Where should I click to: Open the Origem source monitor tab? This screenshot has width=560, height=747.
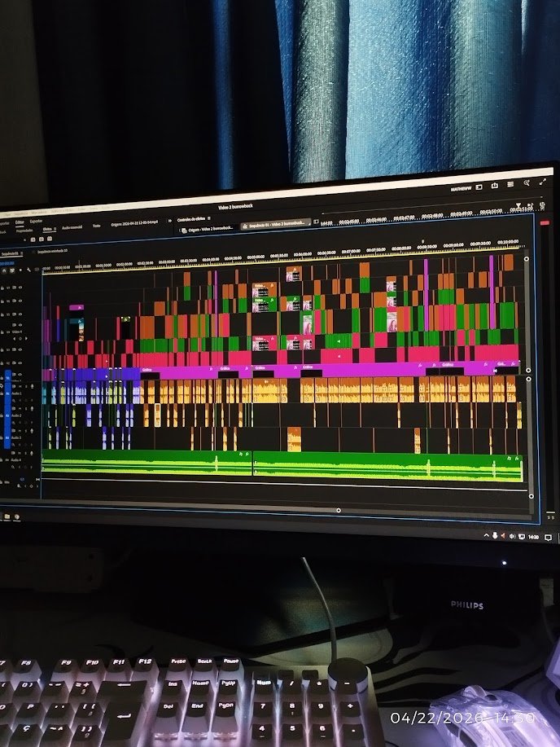[x=134, y=223]
